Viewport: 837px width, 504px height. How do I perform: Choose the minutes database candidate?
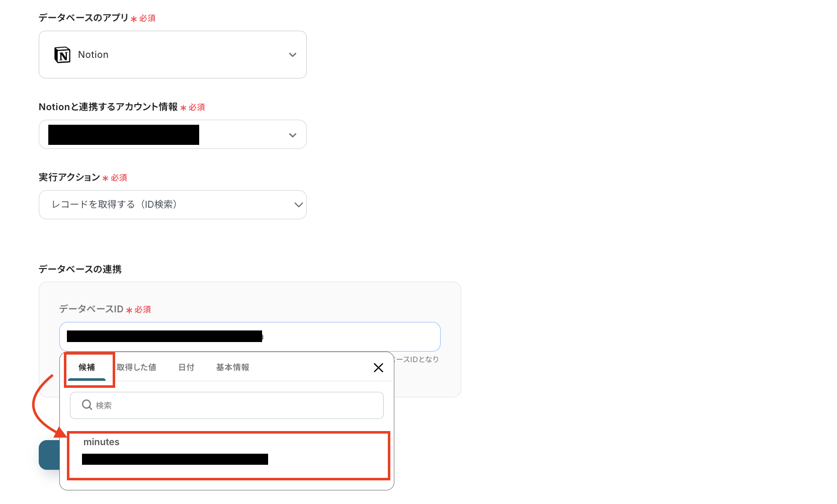pos(228,455)
